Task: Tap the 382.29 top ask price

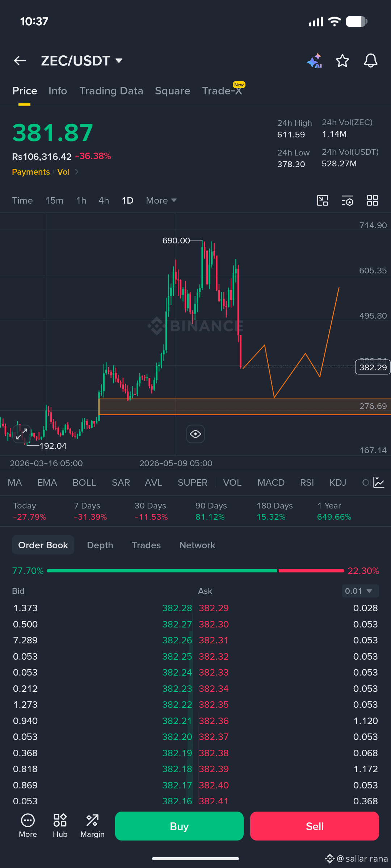Action: 214,608
